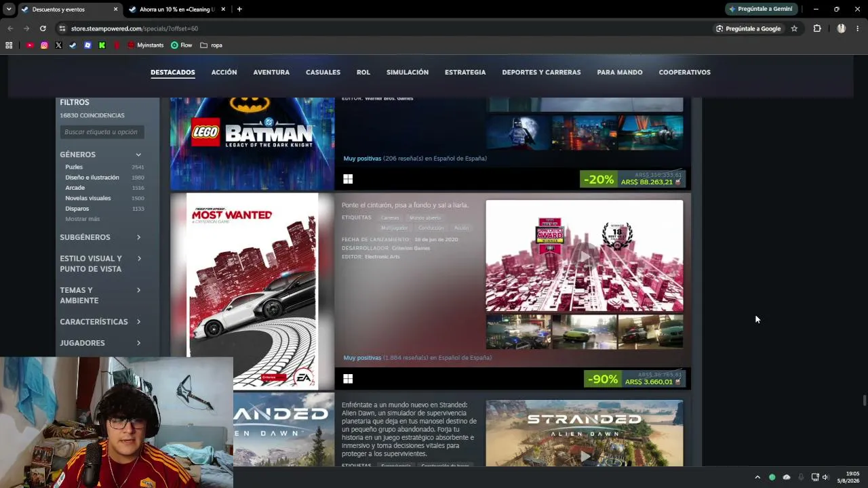Open the Chrome three-dot menu
The height and width of the screenshot is (488, 868).
(x=858, y=28)
